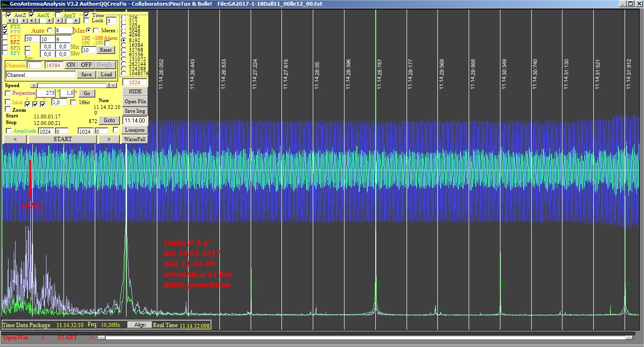Save the channel configuration
This screenshot has height=347, width=644.
click(x=86, y=74)
